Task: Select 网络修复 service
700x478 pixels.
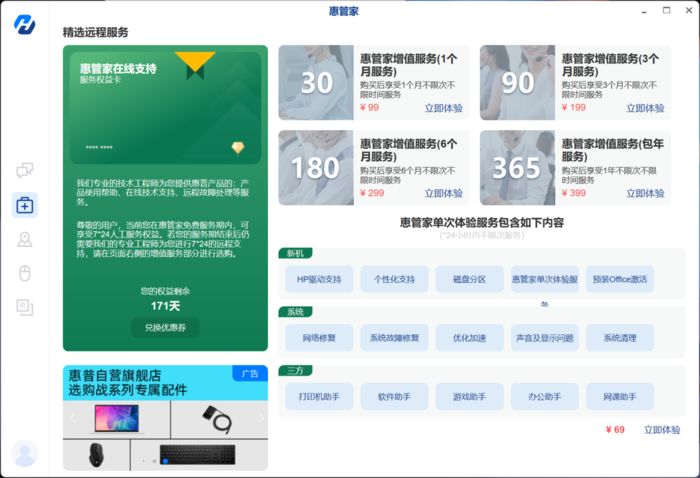Action: (x=319, y=338)
